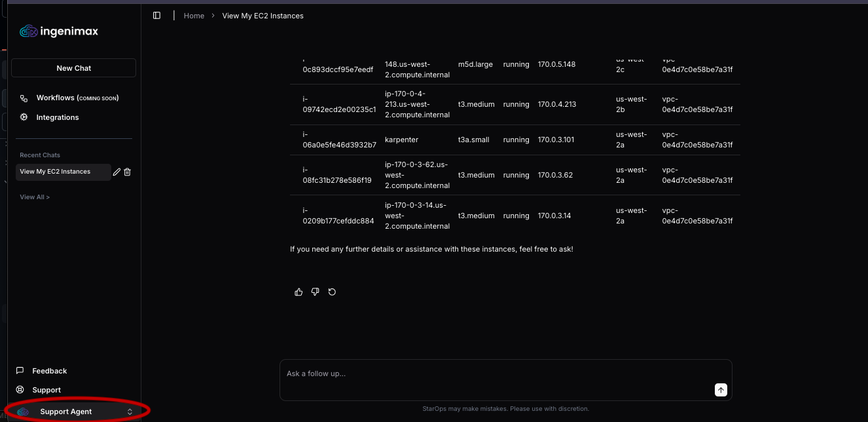The width and height of the screenshot is (868, 422).
Task: Send message with the arrow button
Action: coord(720,390)
